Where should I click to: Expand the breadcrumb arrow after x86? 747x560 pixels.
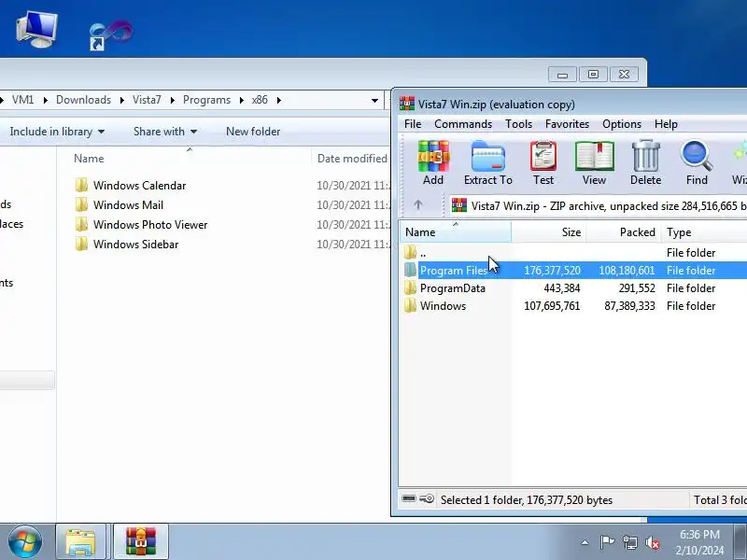(278, 100)
